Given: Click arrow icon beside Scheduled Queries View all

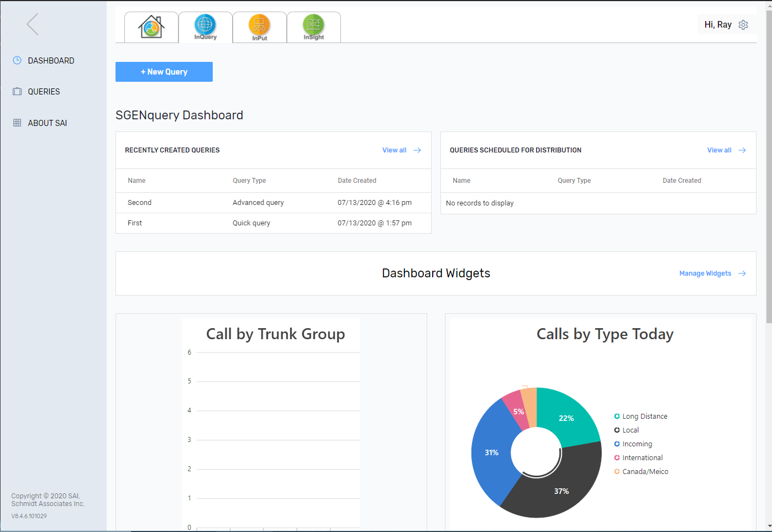Looking at the screenshot, I should click(742, 150).
